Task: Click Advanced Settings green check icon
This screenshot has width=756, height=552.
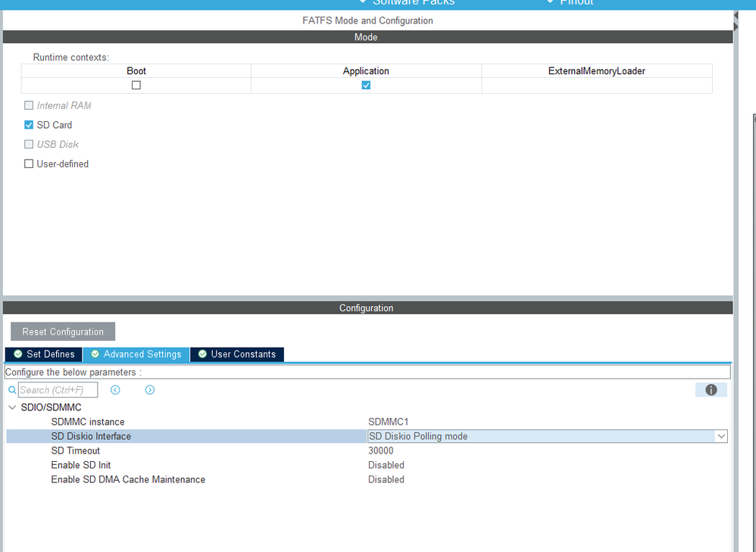Action: pyautogui.click(x=95, y=354)
